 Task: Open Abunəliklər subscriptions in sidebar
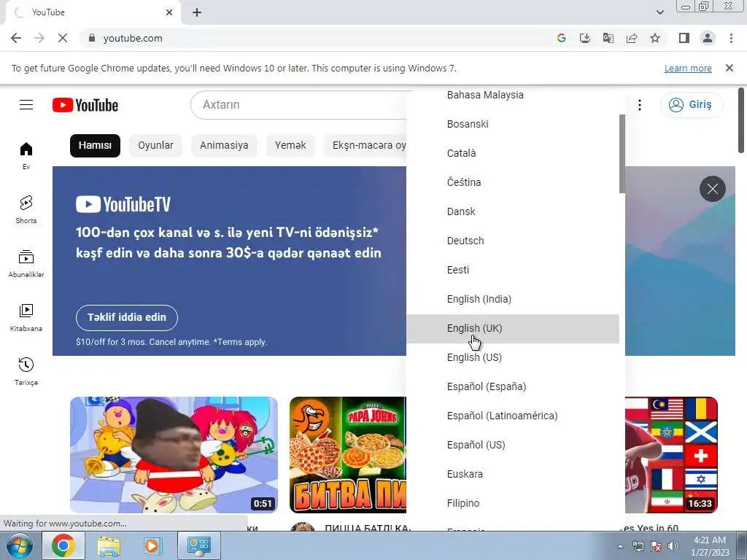click(x=26, y=263)
